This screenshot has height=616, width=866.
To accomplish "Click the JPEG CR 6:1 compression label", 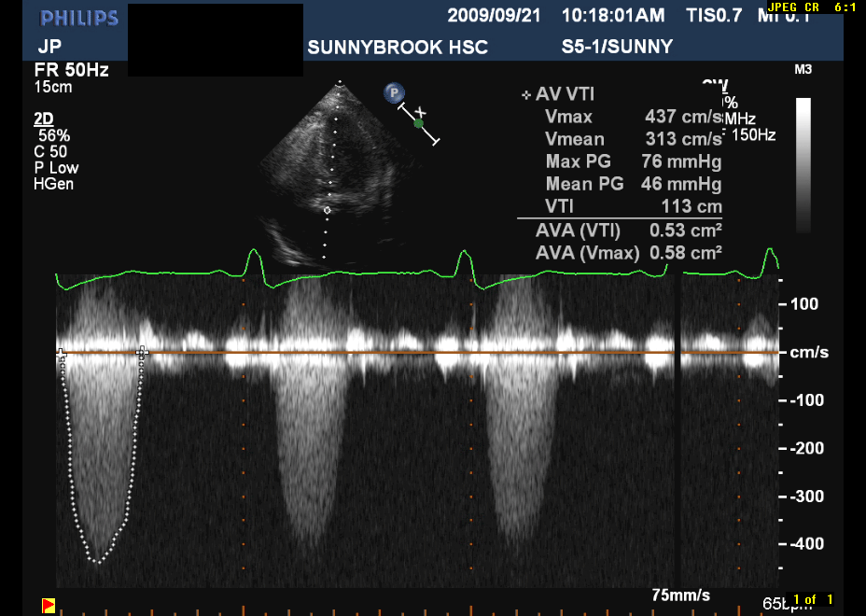I will (811, 7).
